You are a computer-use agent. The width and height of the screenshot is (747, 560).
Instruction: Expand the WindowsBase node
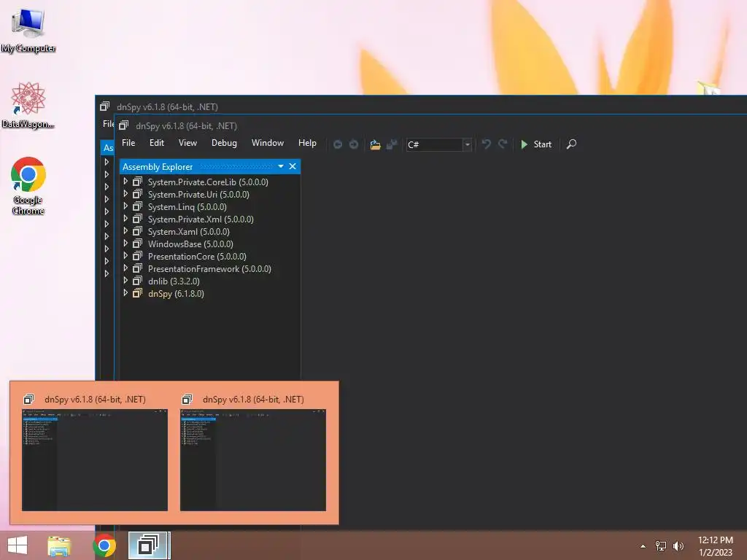pyautogui.click(x=125, y=244)
